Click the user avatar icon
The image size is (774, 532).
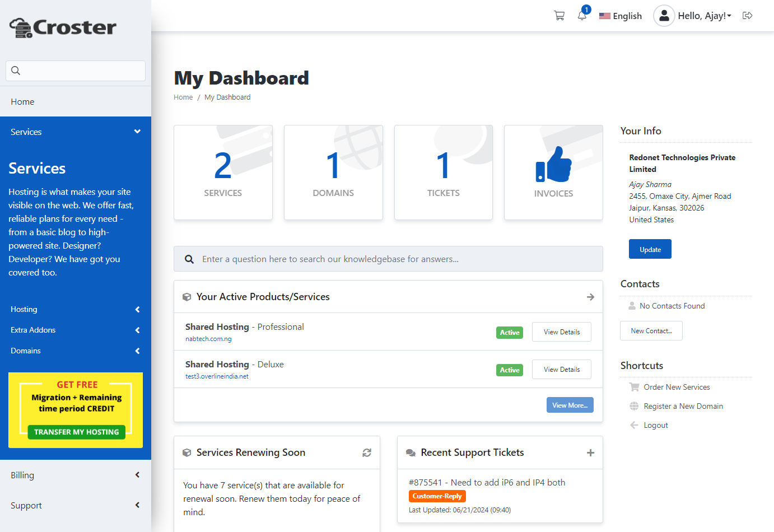coord(664,15)
